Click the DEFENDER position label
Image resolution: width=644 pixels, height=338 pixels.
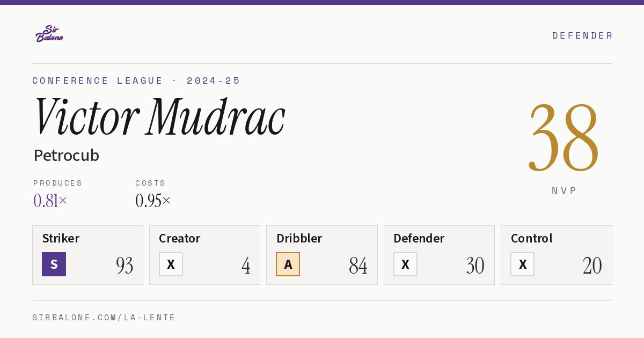coord(582,35)
